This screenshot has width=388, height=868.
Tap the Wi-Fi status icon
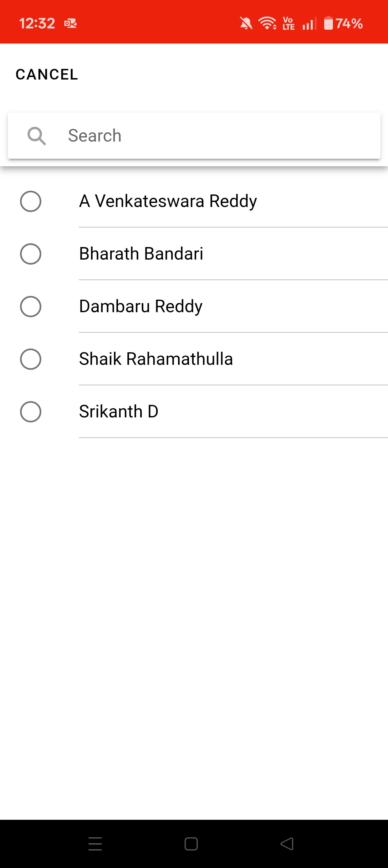[268, 23]
